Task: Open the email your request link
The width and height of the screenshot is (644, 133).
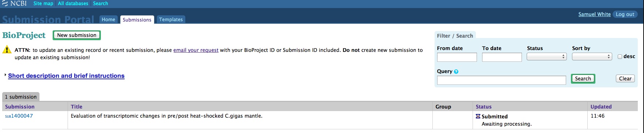Action: 196,50
